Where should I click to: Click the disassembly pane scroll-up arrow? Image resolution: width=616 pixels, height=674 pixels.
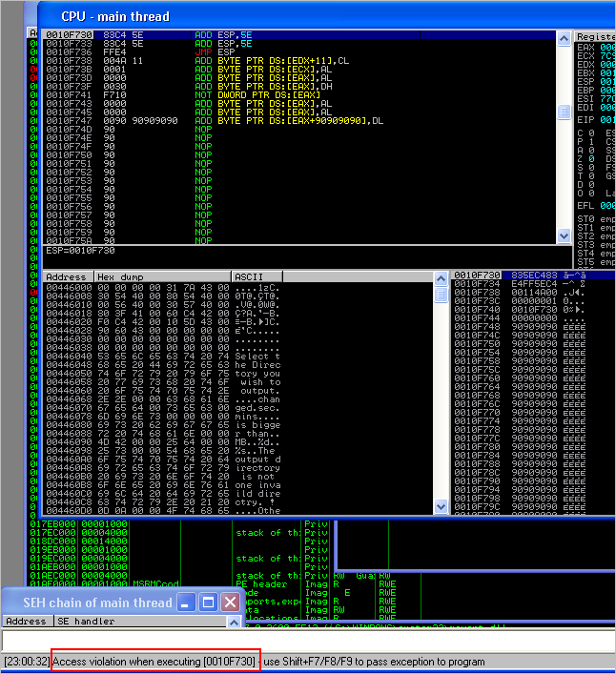(x=564, y=37)
